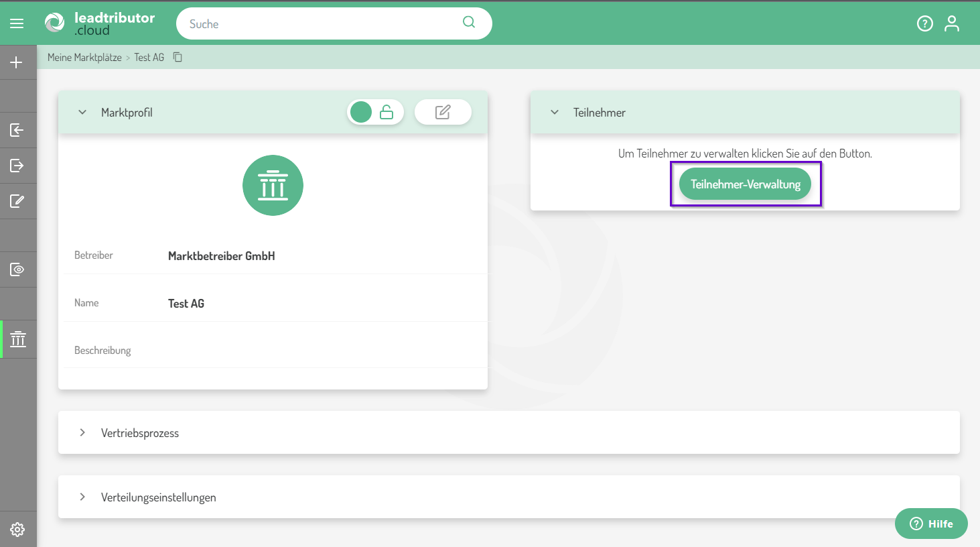Open the outgoing leads sidebar icon
Image resolution: width=980 pixels, height=547 pixels.
(17, 166)
